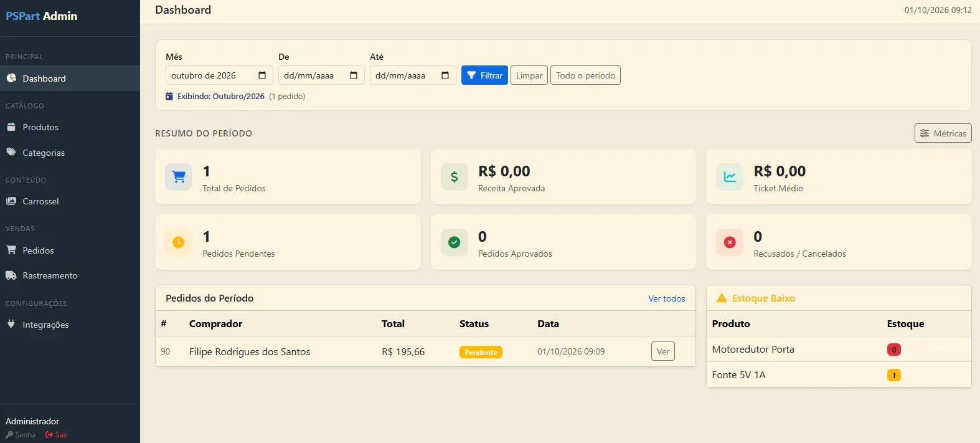Click the Até date input field
Viewport: 980px width, 443px height.
tap(413, 75)
